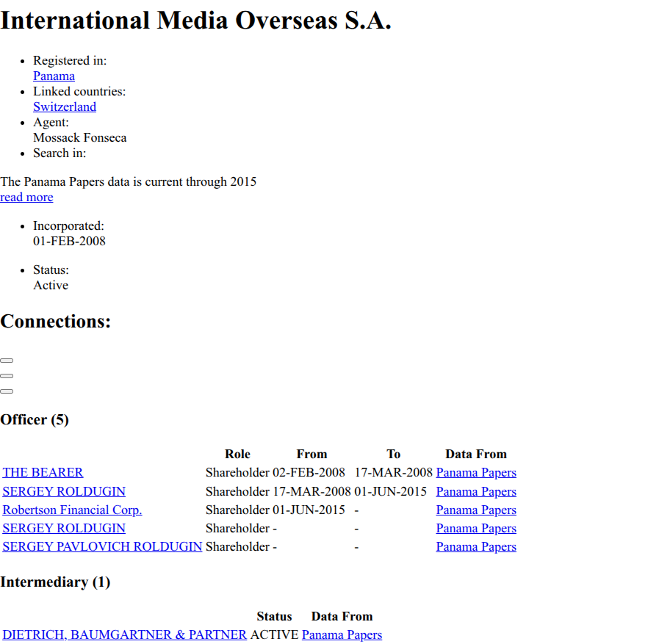Open the Switzerland linked country link
The width and height of the screenshot is (648, 644).
pyautogui.click(x=65, y=107)
